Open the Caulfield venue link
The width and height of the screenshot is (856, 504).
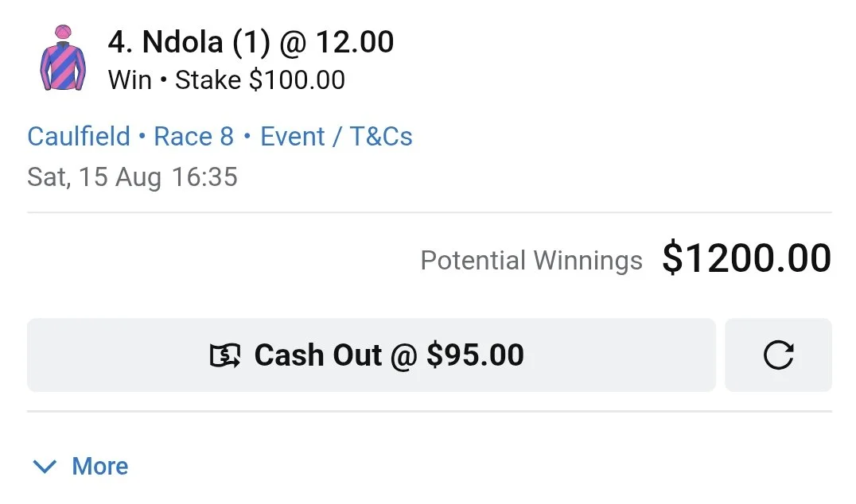[x=79, y=137]
